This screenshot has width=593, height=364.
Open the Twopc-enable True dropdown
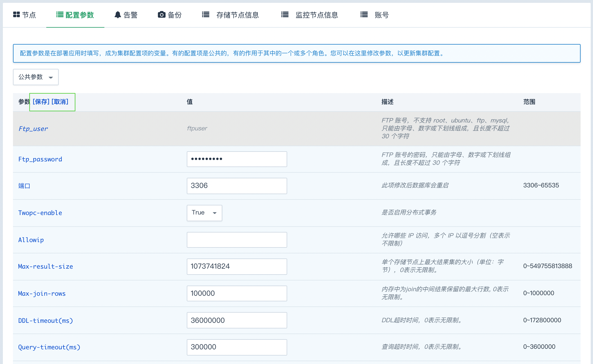205,213
